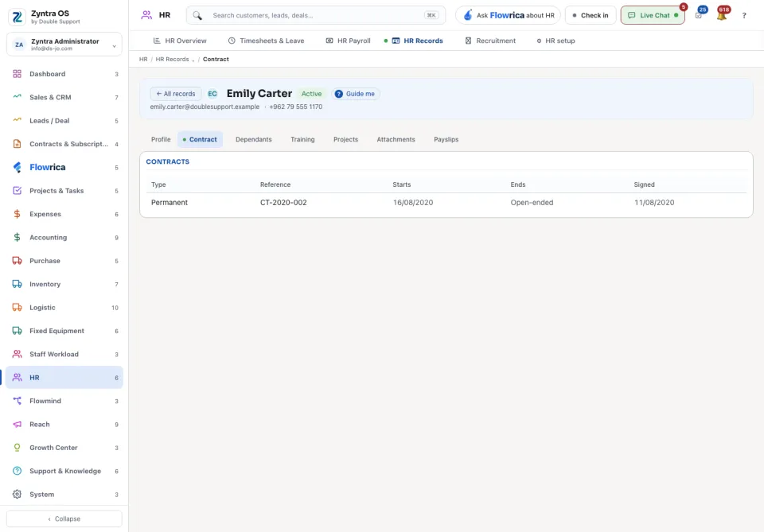Open Support & Knowledge icon

coord(17,471)
